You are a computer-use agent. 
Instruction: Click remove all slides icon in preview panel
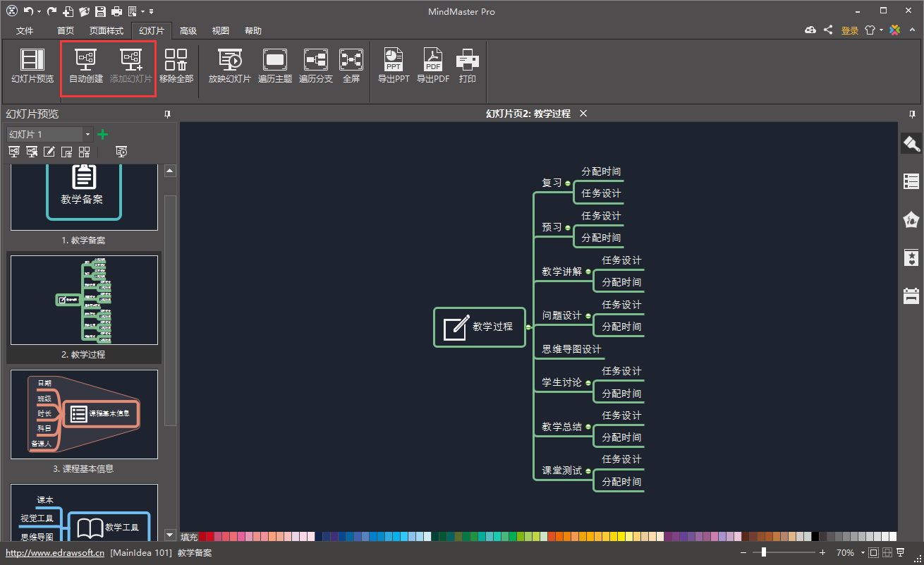coord(85,152)
